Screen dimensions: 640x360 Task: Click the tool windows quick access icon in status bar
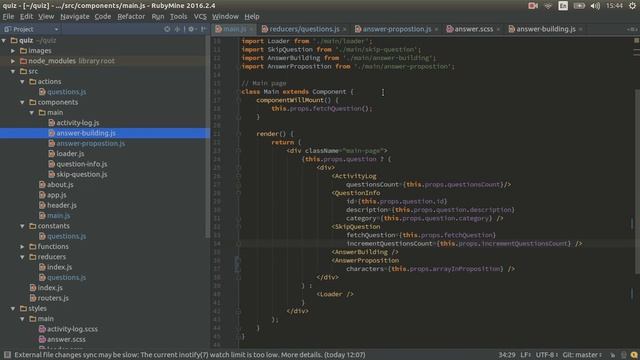point(7,355)
